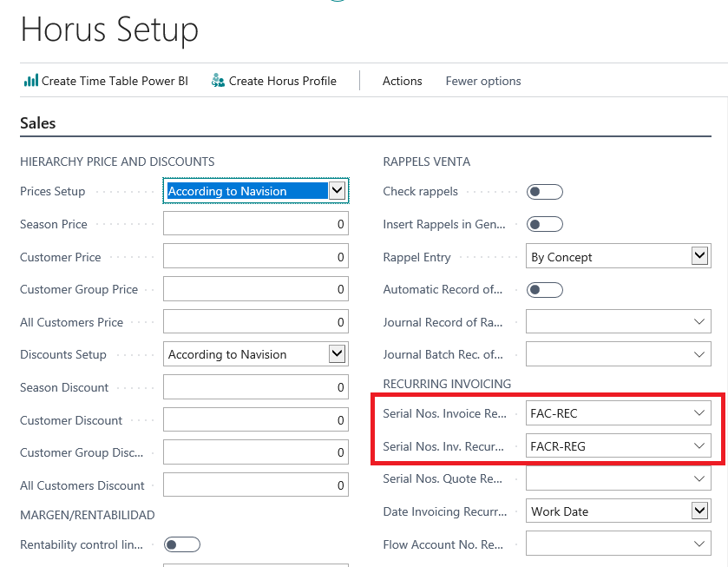Click the All Customers Price field
Image resolution: width=728 pixels, height=567 pixels.
pyautogui.click(x=256, y=321)
